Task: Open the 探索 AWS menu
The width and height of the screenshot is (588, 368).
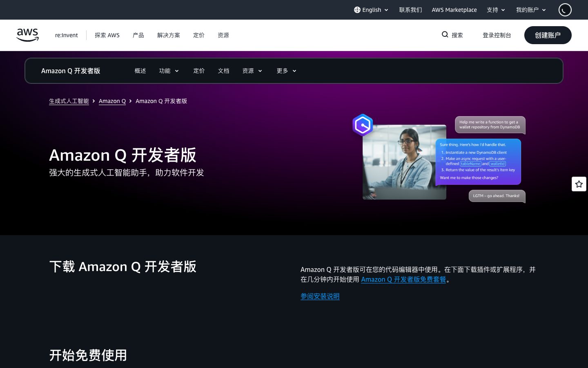Action: [x=107, y=35]
